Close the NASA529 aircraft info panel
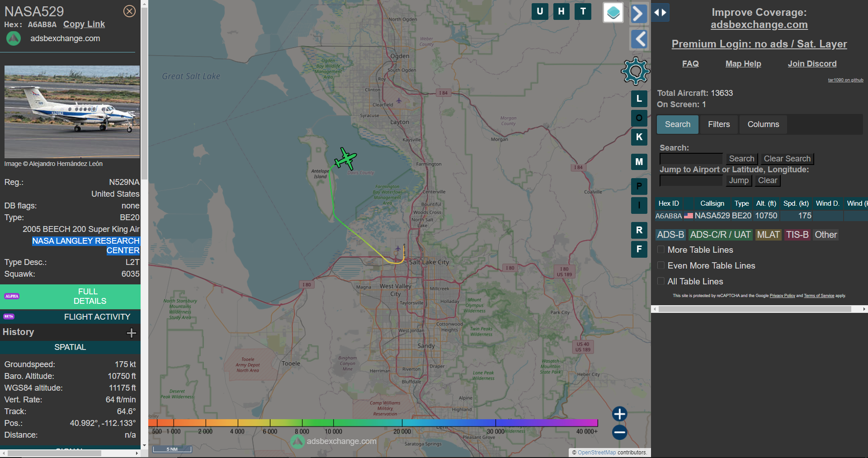Screen dimensions: 868x458 point(129,11)
